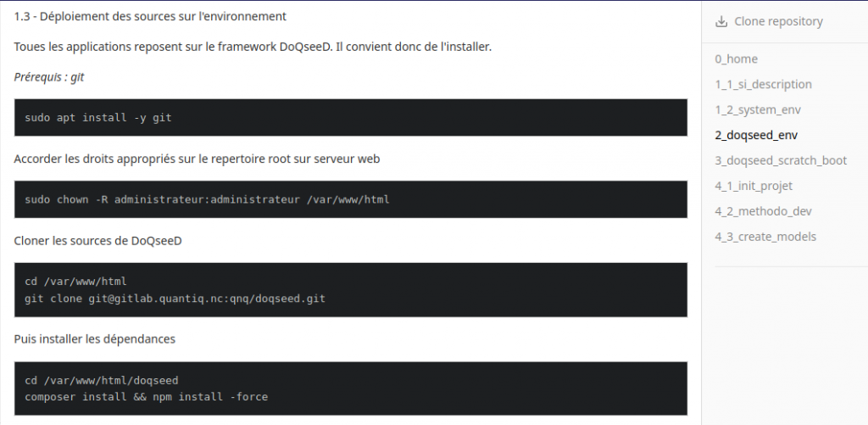Click the cd /var/www/html command line
The image size is (868, 425).
tap(75, 282)
